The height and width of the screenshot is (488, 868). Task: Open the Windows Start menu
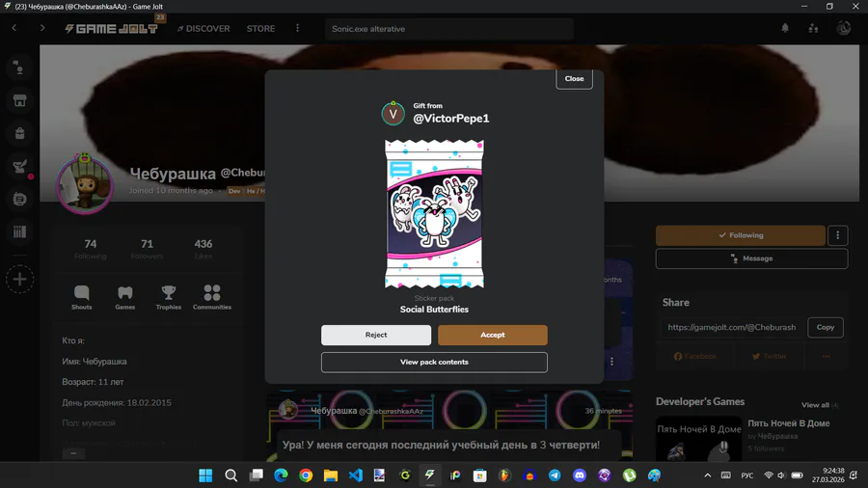(x=205, y=475)
